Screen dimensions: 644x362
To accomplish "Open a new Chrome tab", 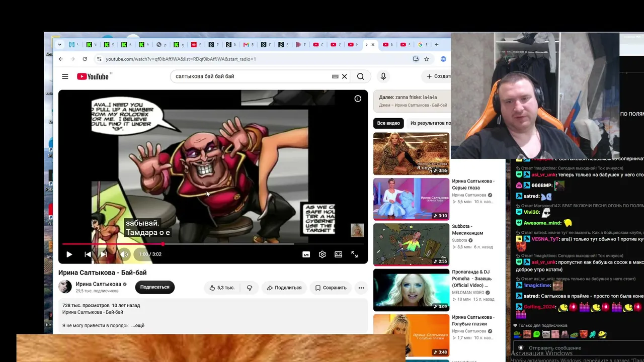I will [x=436, y=45].
